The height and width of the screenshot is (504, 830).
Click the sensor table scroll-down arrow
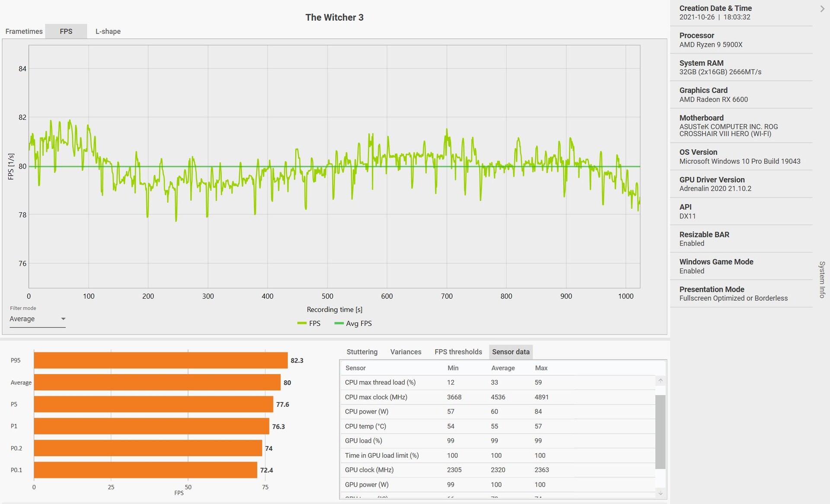point(660,493)
